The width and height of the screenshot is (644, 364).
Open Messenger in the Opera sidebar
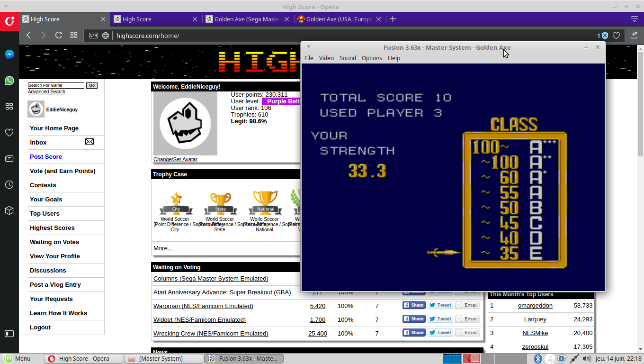9,55
